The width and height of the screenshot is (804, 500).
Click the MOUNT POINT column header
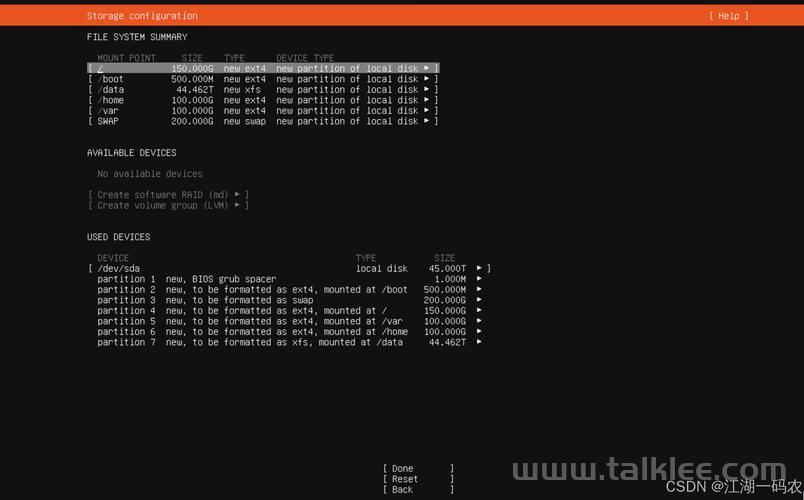tap(126, 58)
